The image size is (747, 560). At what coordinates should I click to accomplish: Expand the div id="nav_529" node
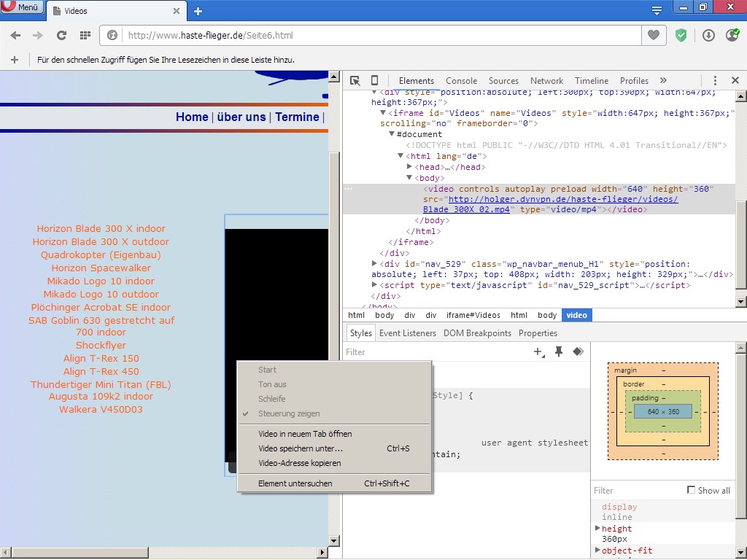(374, 263)
